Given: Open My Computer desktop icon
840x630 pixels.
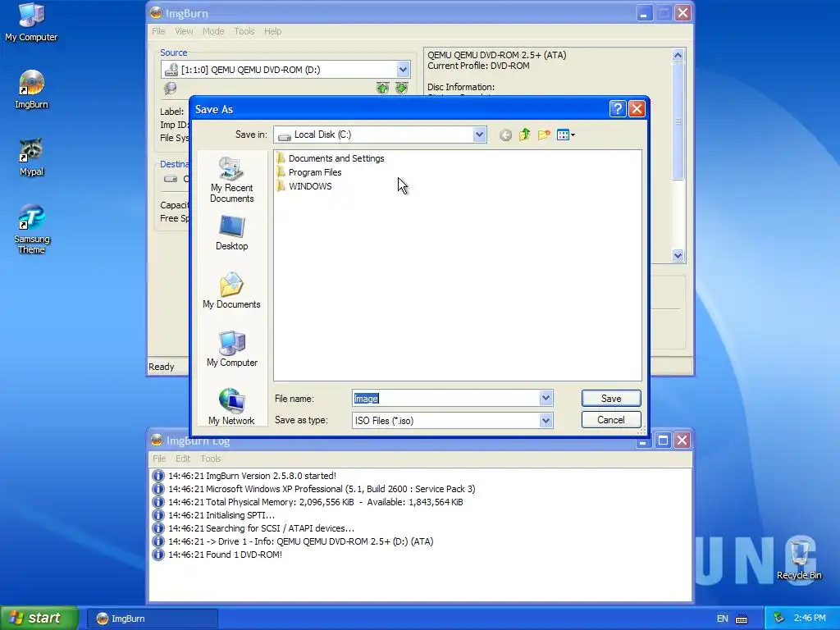Looking at the screenshot, I should pos(31,22).
